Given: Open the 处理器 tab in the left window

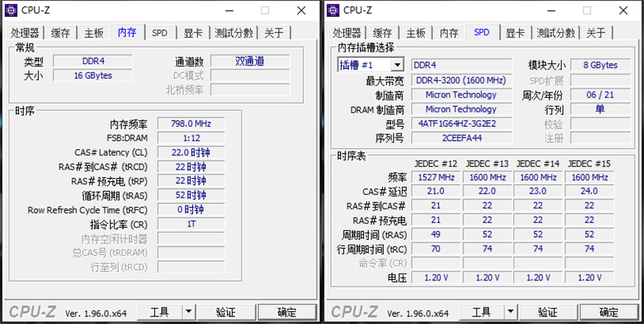Looking at the screenshot, I should click(25, 33).
